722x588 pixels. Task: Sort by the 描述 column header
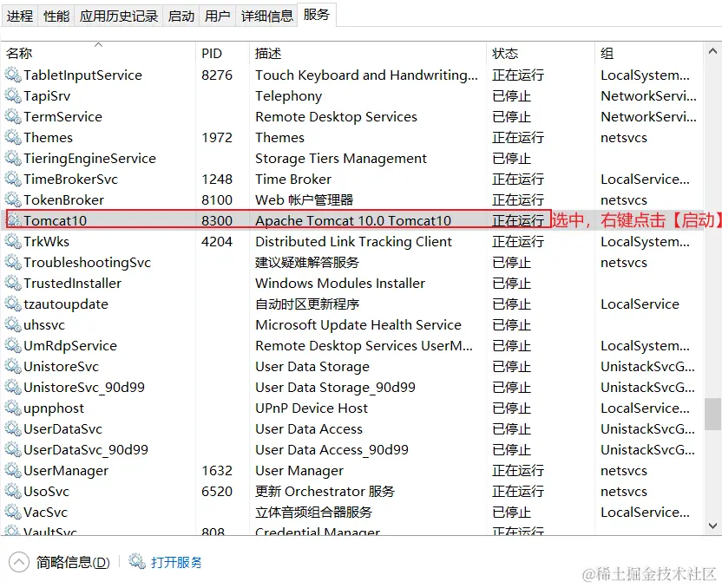(367, 53)
